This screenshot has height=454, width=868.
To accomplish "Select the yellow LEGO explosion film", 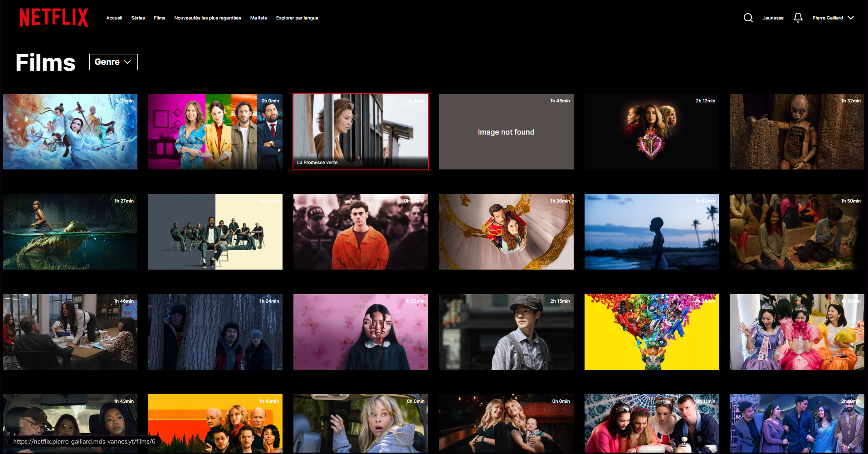I will (651, 332).
